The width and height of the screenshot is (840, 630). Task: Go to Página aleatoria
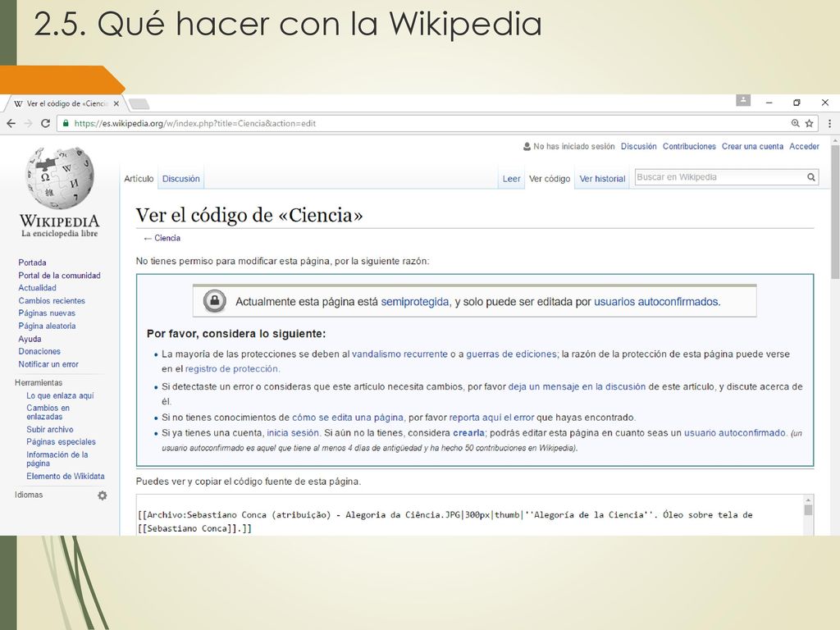pos(47,326)
